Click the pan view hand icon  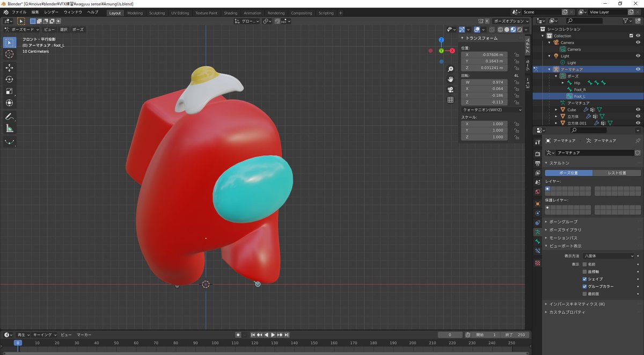click(x=451, y=79)
